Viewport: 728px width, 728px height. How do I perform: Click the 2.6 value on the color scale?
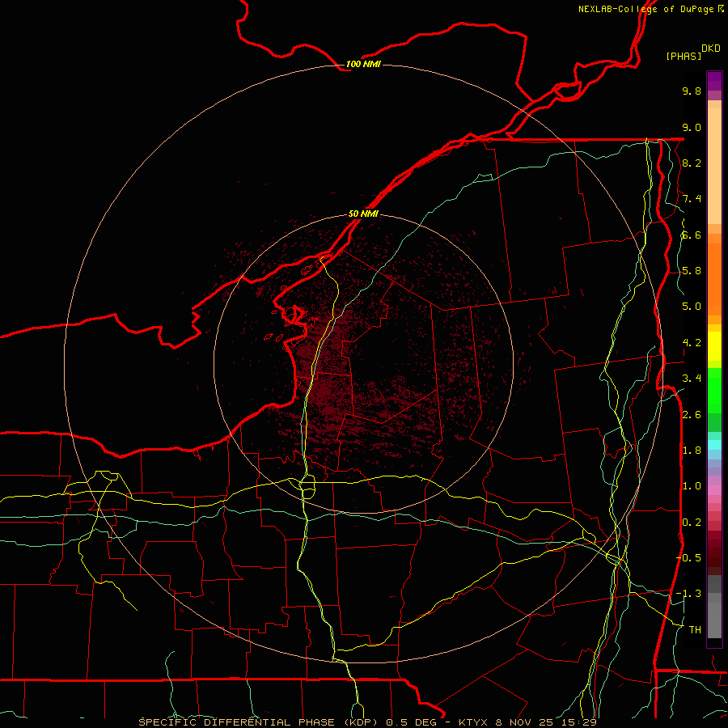692,415
